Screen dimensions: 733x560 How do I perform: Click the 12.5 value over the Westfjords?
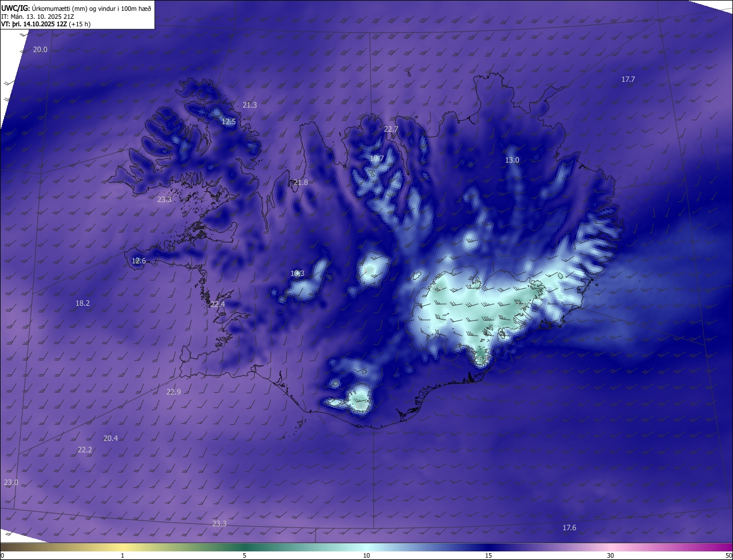pos(228,122)
